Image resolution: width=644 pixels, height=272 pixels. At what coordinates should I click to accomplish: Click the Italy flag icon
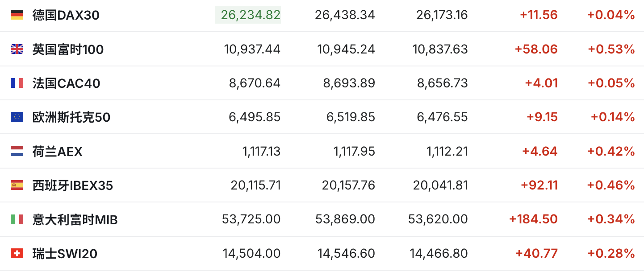click(x=17, y=219)
